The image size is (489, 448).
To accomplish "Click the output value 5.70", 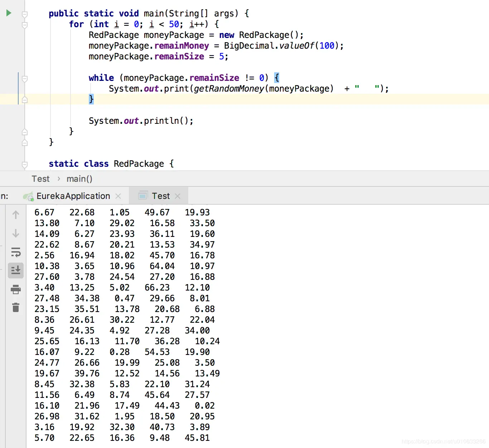I will (44, 438).
